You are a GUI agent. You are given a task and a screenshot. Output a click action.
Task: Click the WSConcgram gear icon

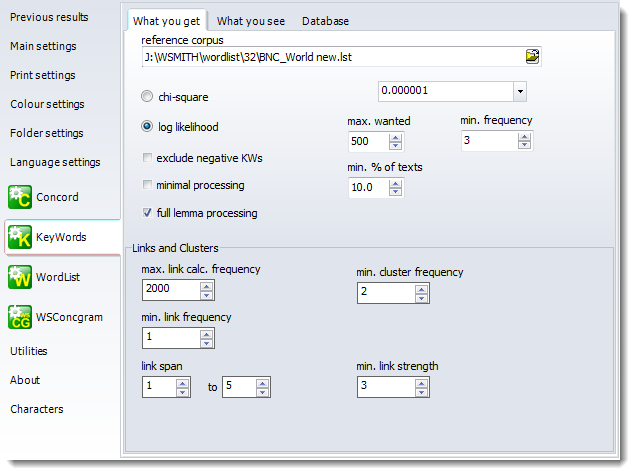coord(19,317)
